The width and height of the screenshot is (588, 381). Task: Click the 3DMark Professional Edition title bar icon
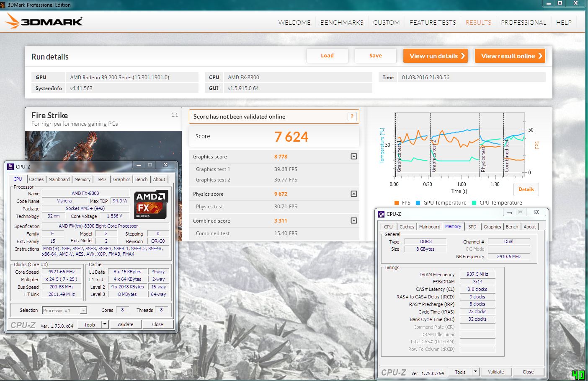(3, 5)
